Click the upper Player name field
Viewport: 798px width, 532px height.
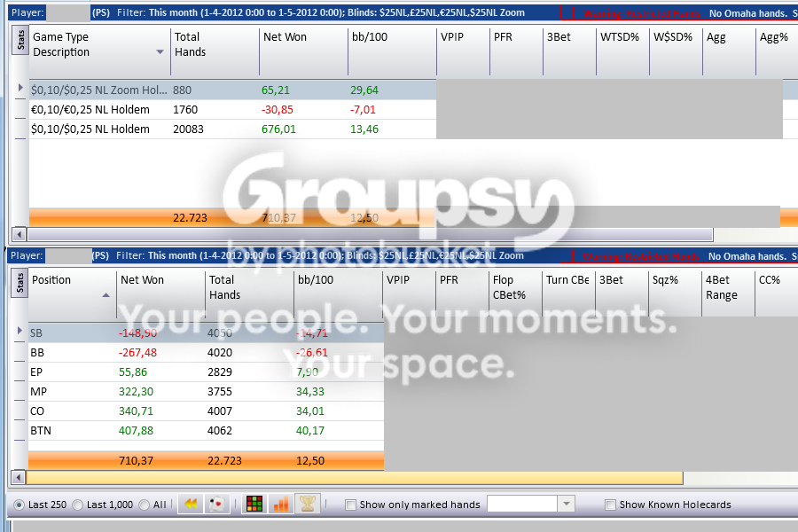coord(68,12)
